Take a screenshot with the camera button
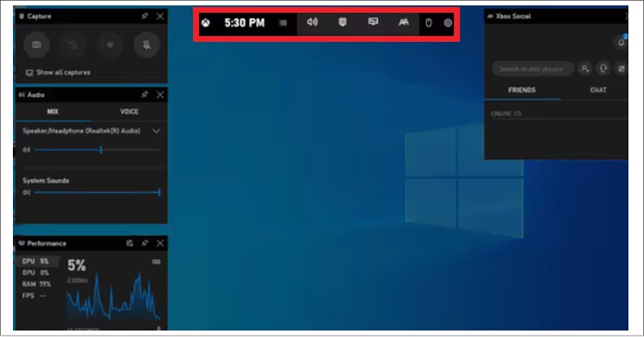The image size is (644, 337). point(36,45)
